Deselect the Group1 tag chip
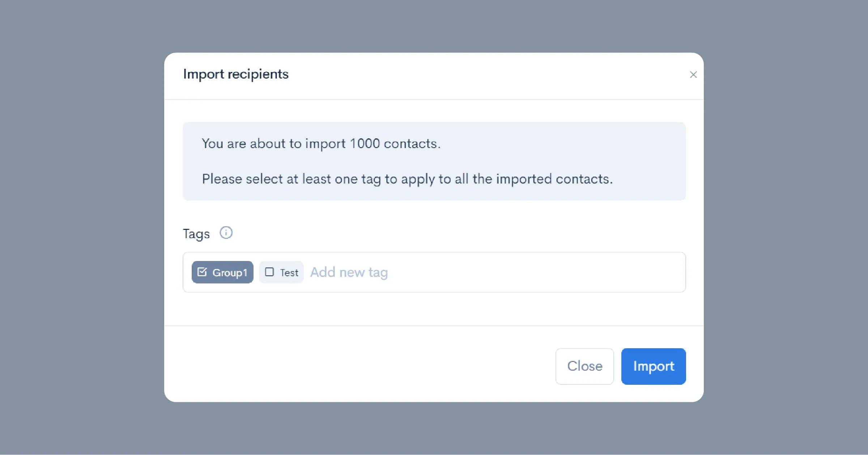The width and height of the screenshot is (868, 455). pyautogui.click(x=222, y=272)
